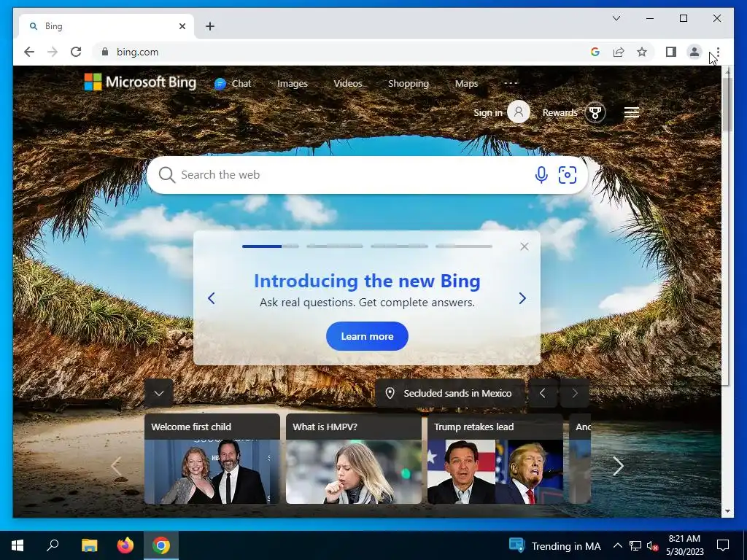Select fourth promo progress bar
The image size is (747, 560).
(464, 246)
